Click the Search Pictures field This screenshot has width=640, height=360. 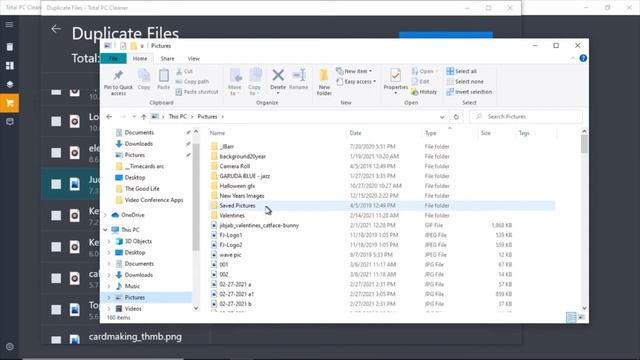point(526,117)
